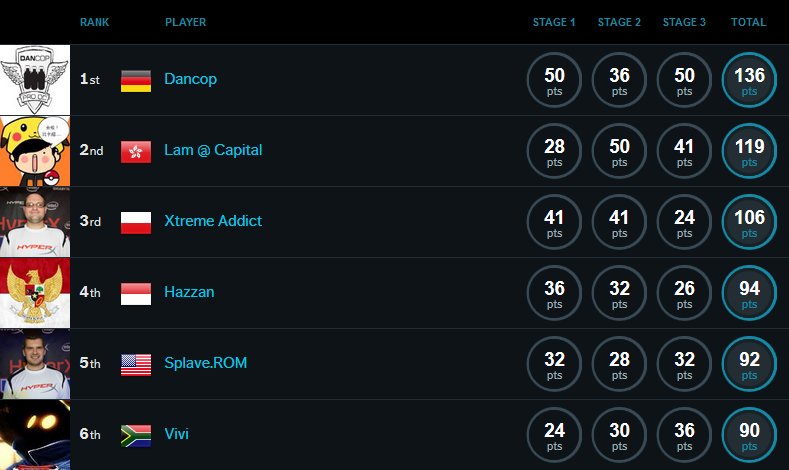This screenshot has width=789, height=470.
Task: Click the US flag beside Splave.ROM
Action: (135, 364)
